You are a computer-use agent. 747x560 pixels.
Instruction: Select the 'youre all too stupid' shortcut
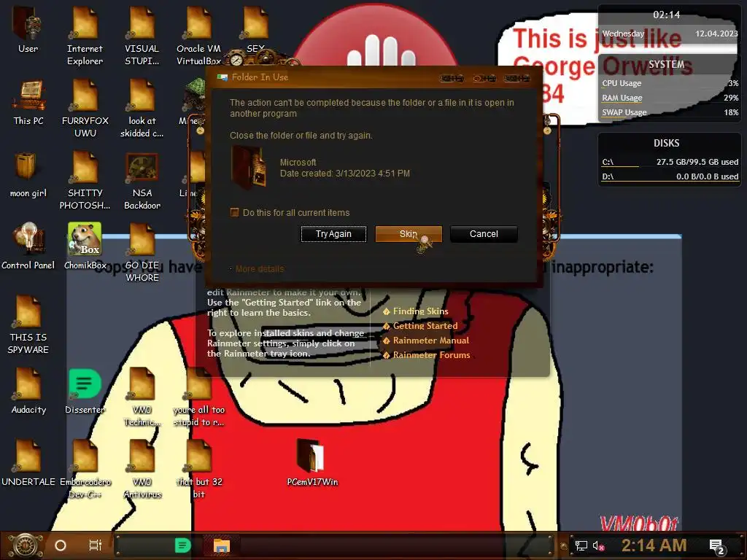tap(198, 397)
